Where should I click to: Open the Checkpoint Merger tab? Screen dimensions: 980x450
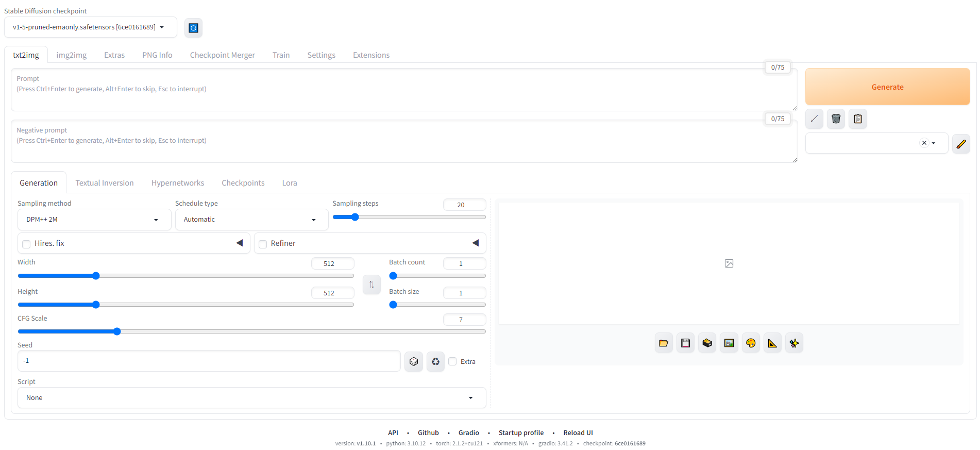(x=223, y=55)
